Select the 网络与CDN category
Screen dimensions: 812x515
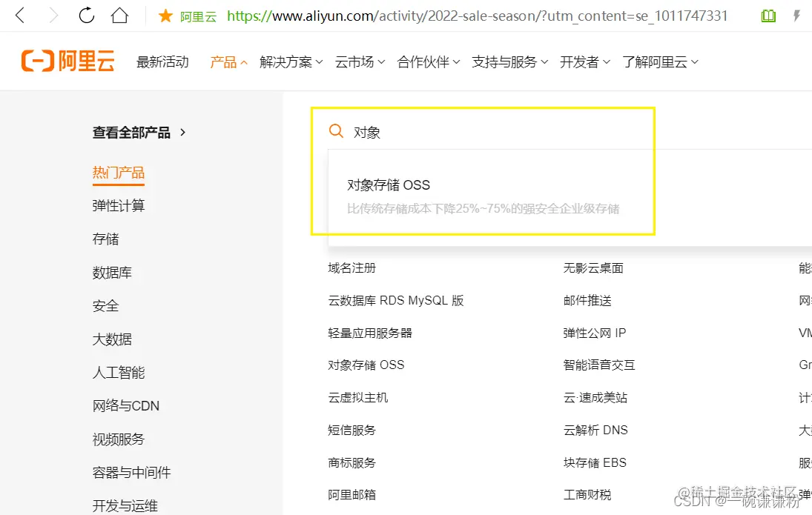pyautogui.click(x=126, y=406)
